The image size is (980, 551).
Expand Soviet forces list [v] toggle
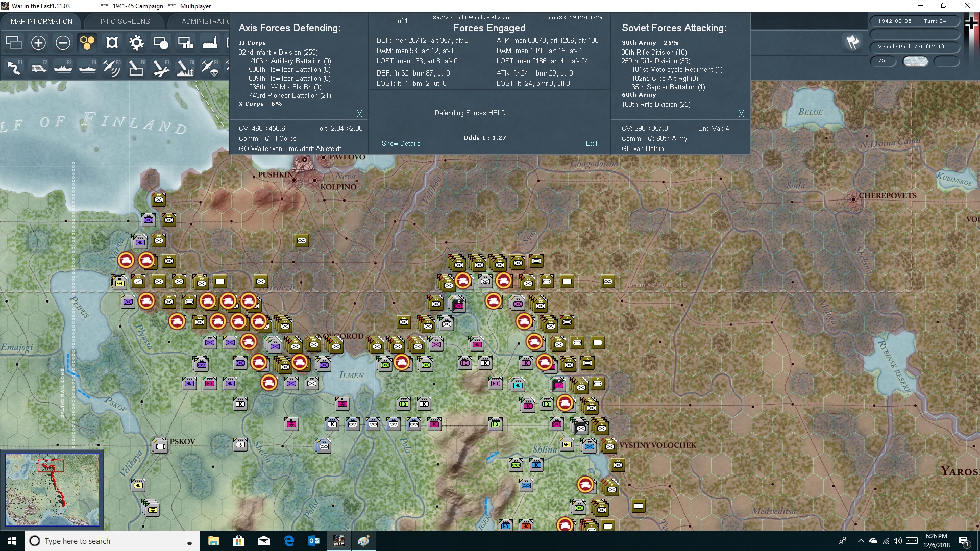tap(741, 113)
